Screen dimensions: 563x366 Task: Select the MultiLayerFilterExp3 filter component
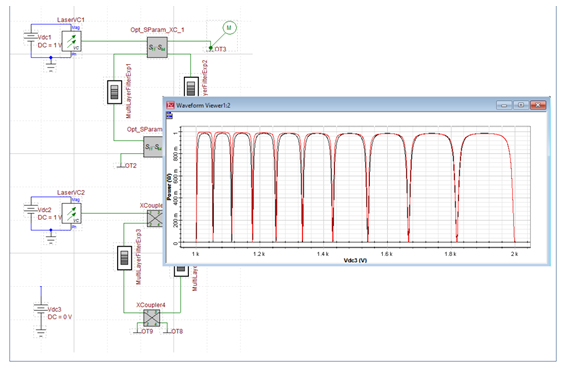click(125, 258)
